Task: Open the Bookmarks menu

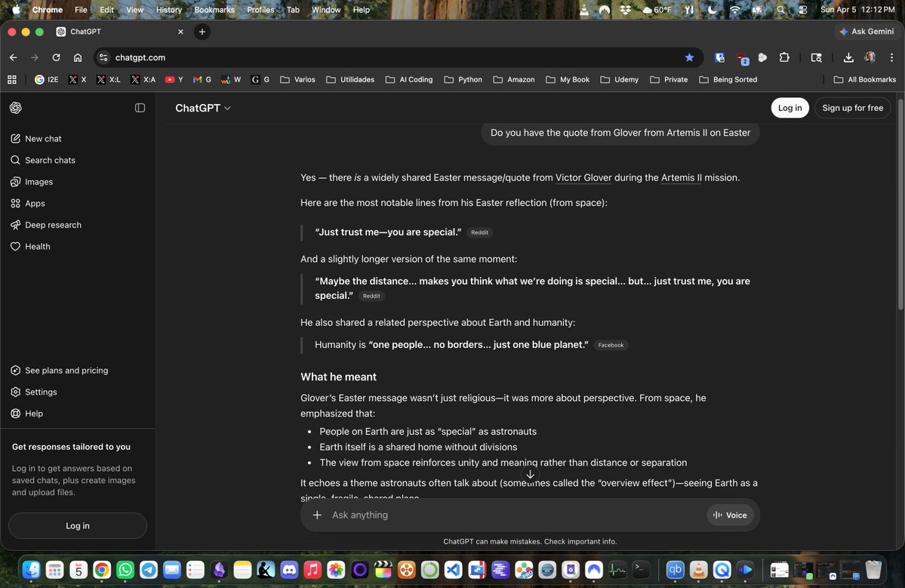Action: point(214,10)
